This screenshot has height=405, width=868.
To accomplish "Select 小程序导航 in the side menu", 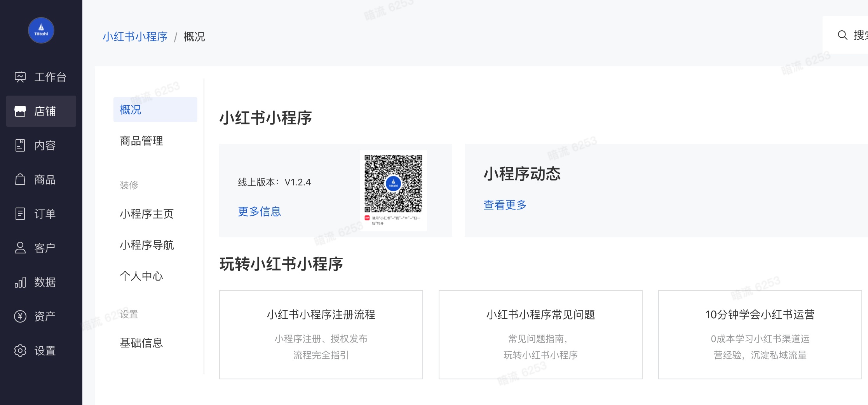I will [x=146, y=245].
